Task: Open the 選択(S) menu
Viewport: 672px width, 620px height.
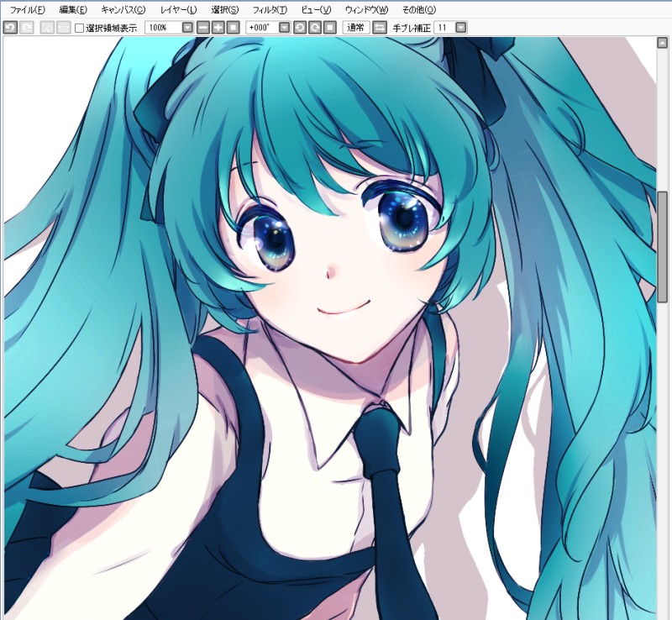Action: (225, 10)
